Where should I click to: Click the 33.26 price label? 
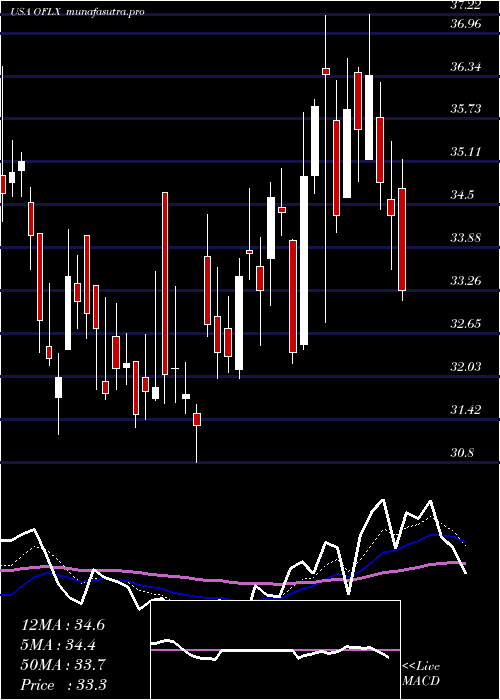[465, 281]
